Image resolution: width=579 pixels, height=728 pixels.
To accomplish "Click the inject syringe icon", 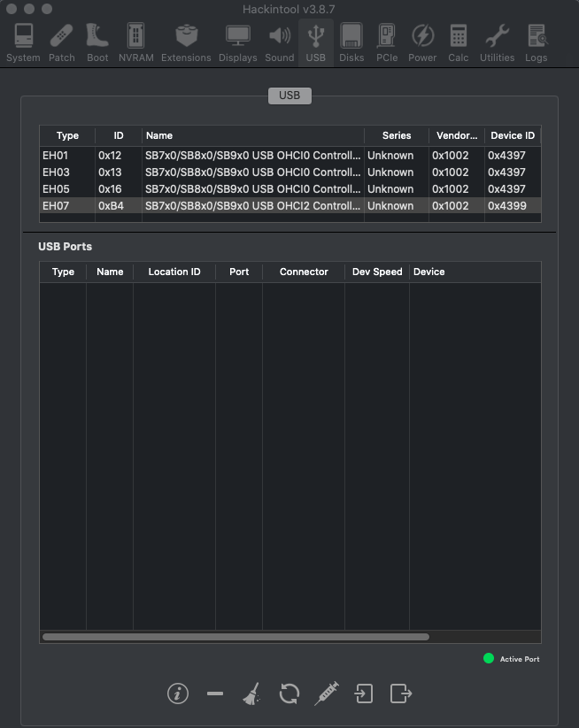I will [x=326, y=694].
